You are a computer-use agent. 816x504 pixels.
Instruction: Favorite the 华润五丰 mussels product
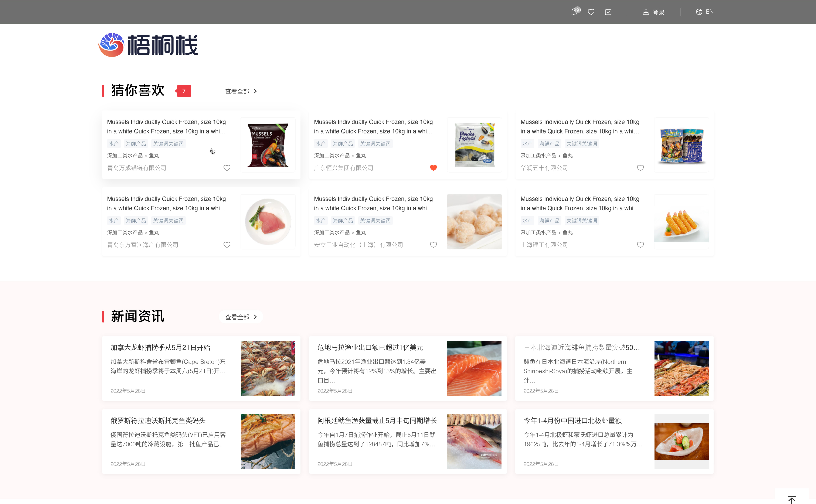[640, 168]
